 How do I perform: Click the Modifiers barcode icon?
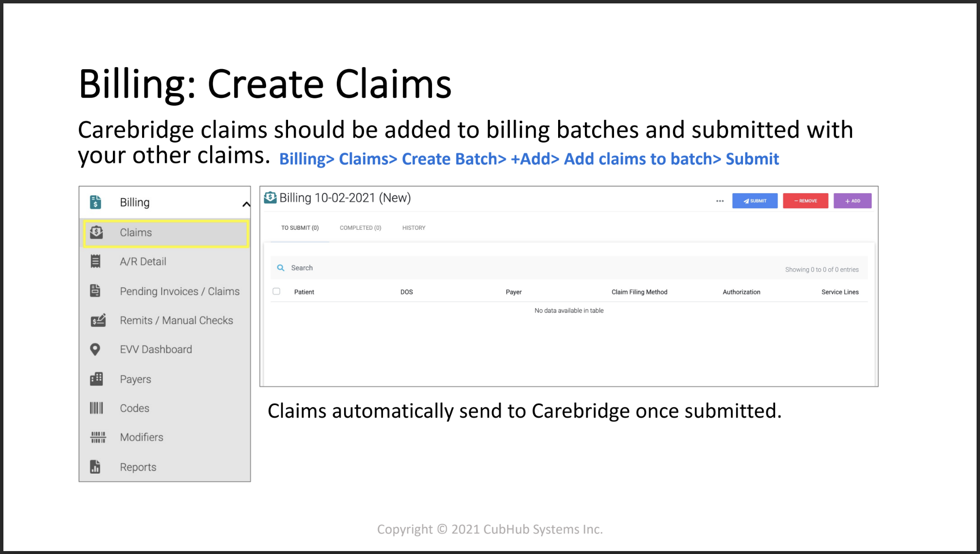[98, 437]
